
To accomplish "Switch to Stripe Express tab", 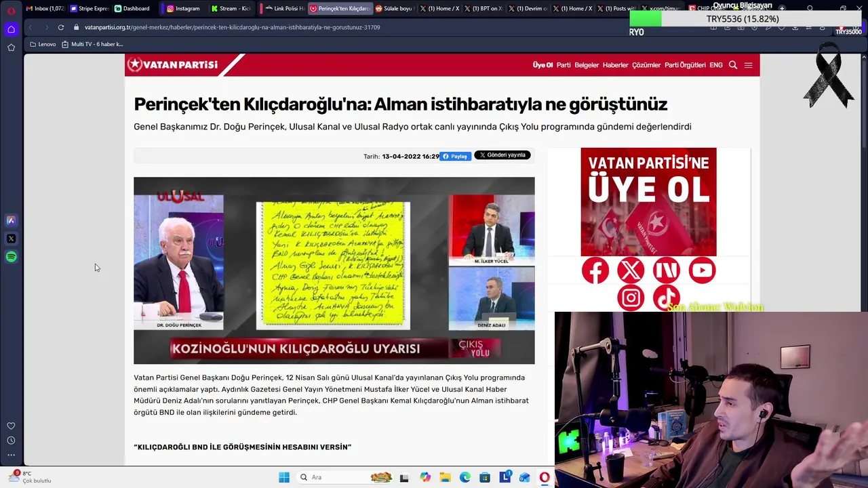I will pyautogui.click(x=90, y=8).
